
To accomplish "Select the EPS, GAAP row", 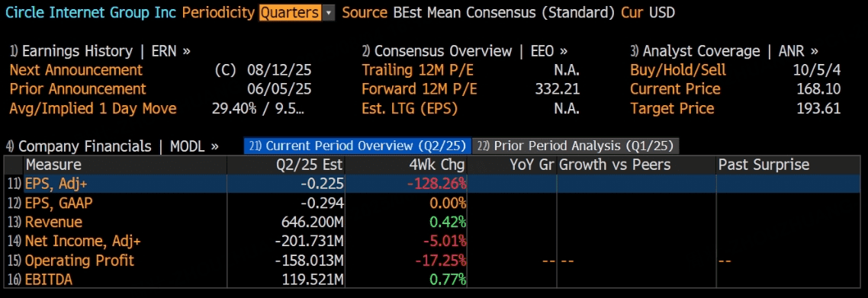I will click(x=434, y=203).
